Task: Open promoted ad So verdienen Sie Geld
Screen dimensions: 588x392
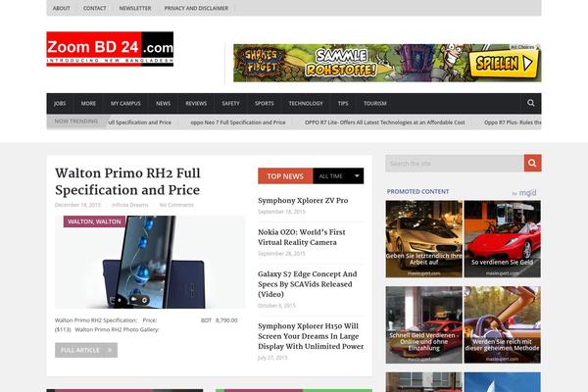Action: point(503,239)
